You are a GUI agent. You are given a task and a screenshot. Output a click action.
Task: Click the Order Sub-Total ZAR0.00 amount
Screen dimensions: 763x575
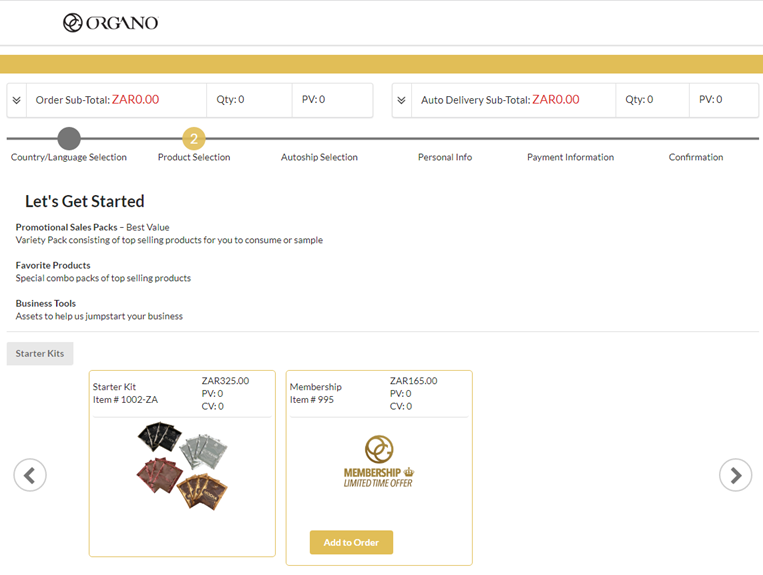(x=136, y=100)
